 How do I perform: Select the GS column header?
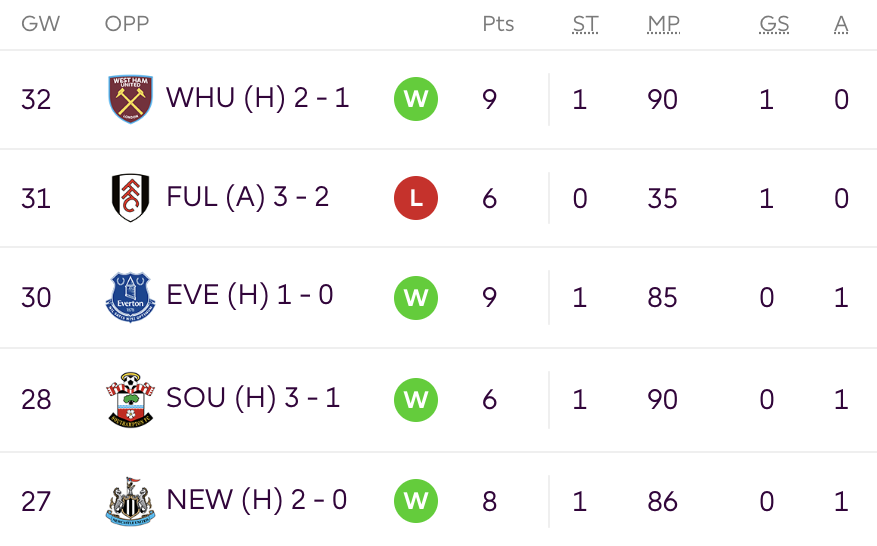(x=774, y=24)
